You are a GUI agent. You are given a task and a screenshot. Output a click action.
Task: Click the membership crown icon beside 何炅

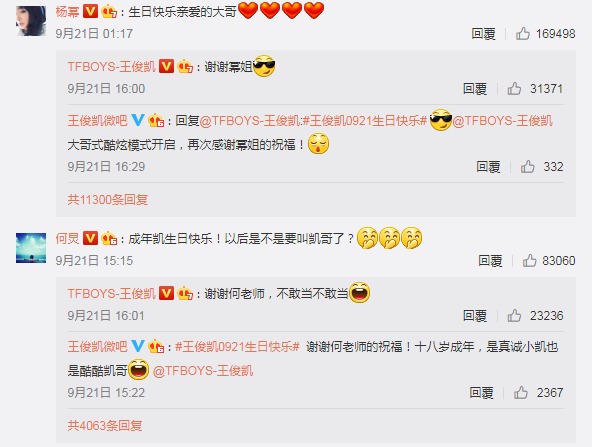click(109, 238)
